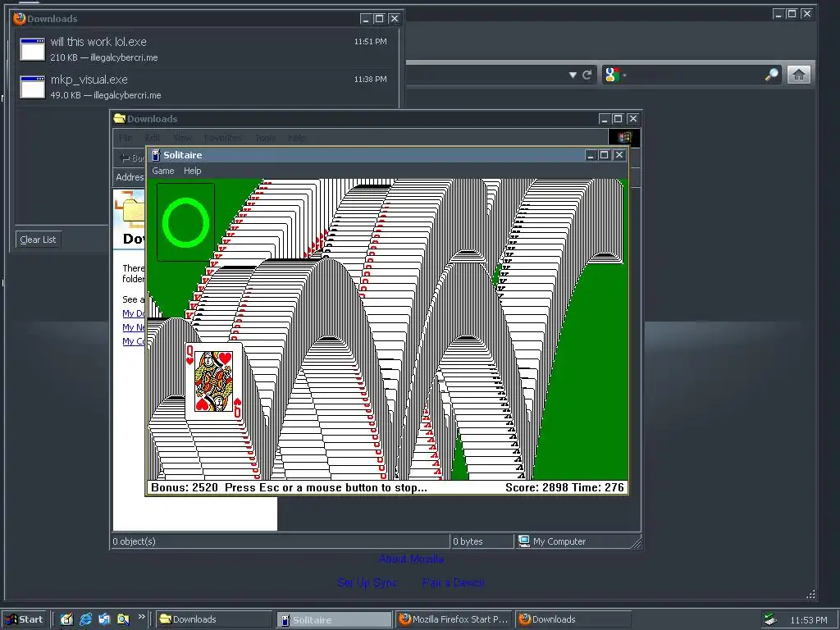This screenshot has height=630, width=840.
Task: Click the green circle deck in Solitaire
Action: click(185, 222)
